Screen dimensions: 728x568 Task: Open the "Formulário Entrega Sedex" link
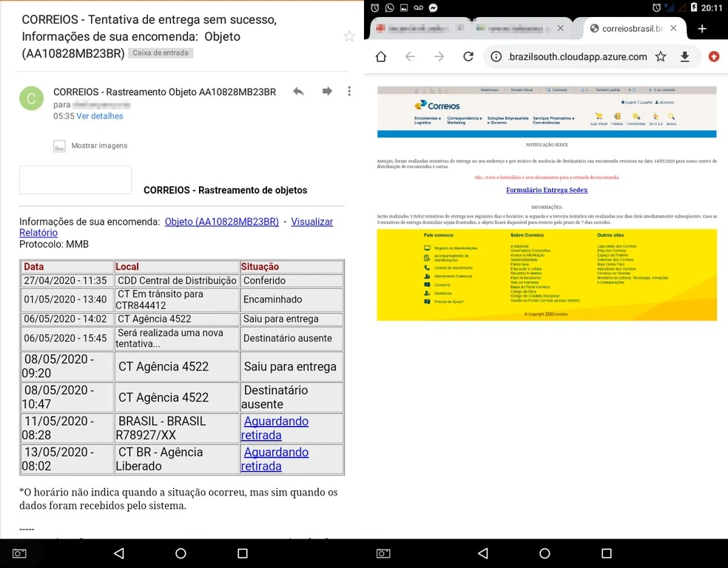[x=547, y=190]
